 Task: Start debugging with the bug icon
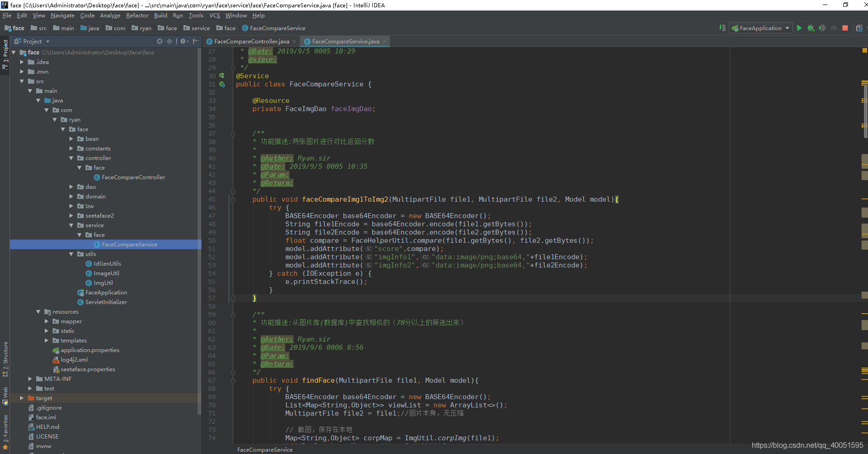tap(811, 28)
